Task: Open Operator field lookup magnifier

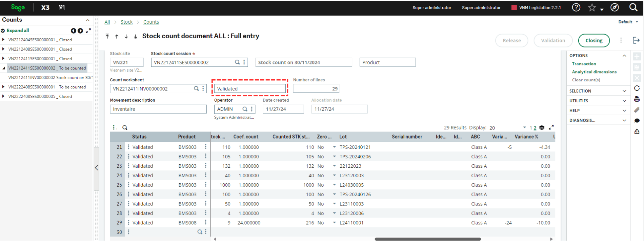Action: point(245,109)
